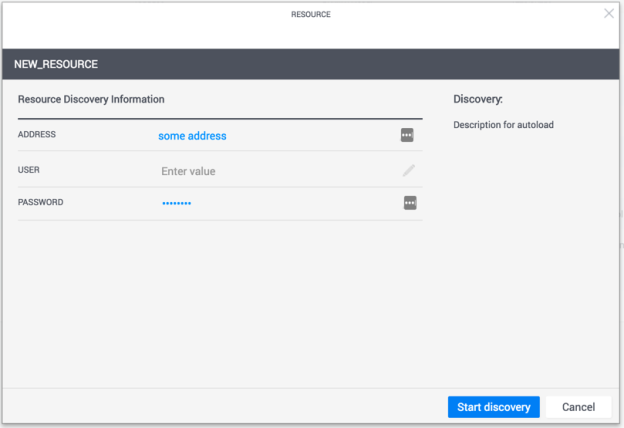This screenshot has width=624, height=428.
Task: Click the USER field label
Action: coord(29,169)
